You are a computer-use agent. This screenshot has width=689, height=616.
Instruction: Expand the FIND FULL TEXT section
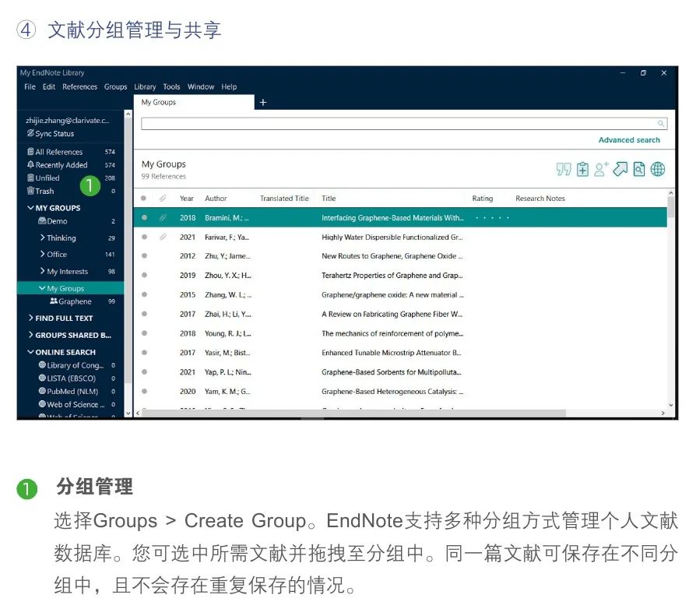point(30,318)
